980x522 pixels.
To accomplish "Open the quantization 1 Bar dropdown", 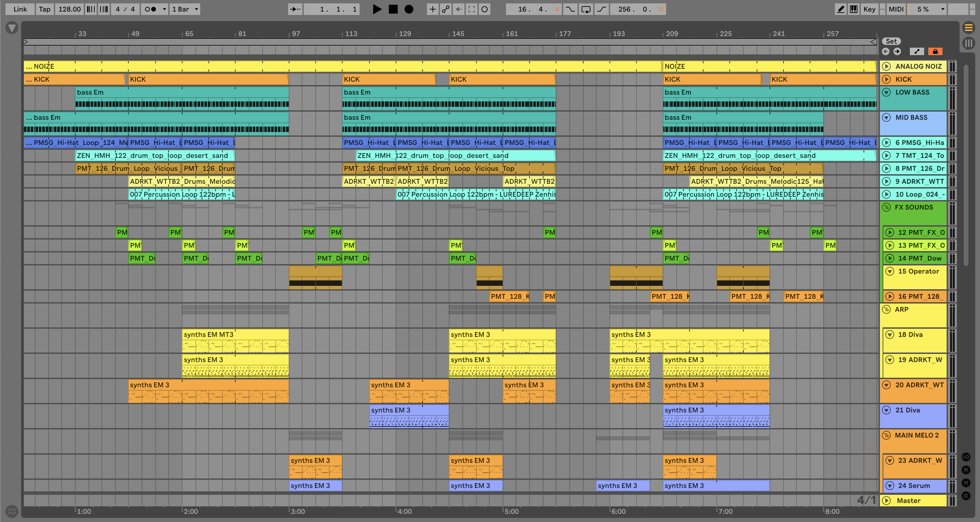I will pyautogui.click(x=185, y=9).
